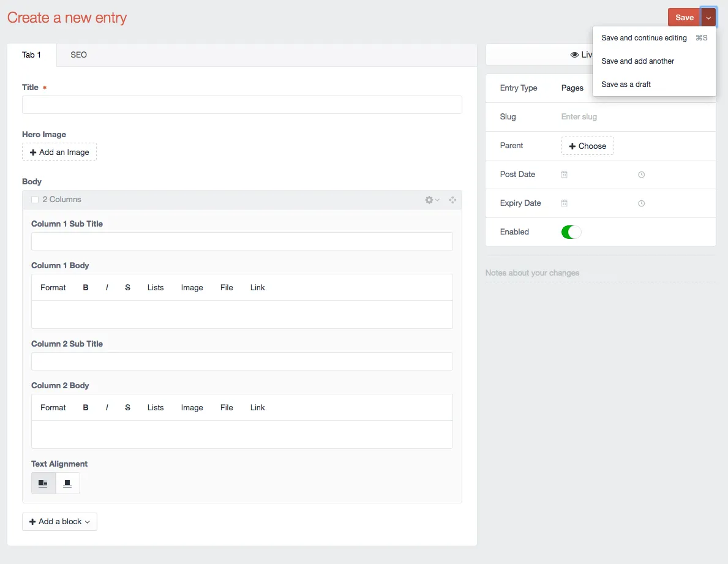Image resolution: width=728 pixels, height=564 pixels.
Task: Toggle the Save options dropdown arrow
Action: point(708,18)
